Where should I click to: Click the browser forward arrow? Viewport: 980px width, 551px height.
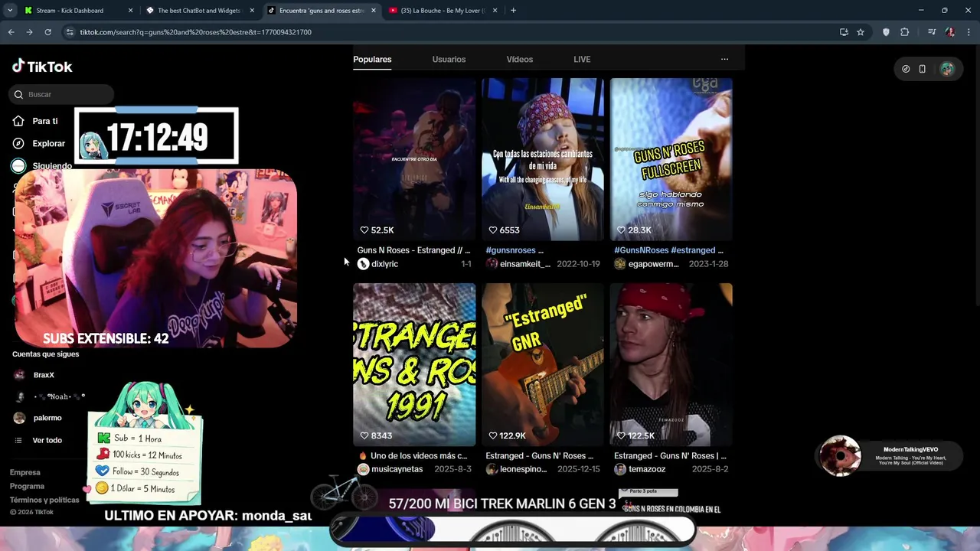point(29,32)
